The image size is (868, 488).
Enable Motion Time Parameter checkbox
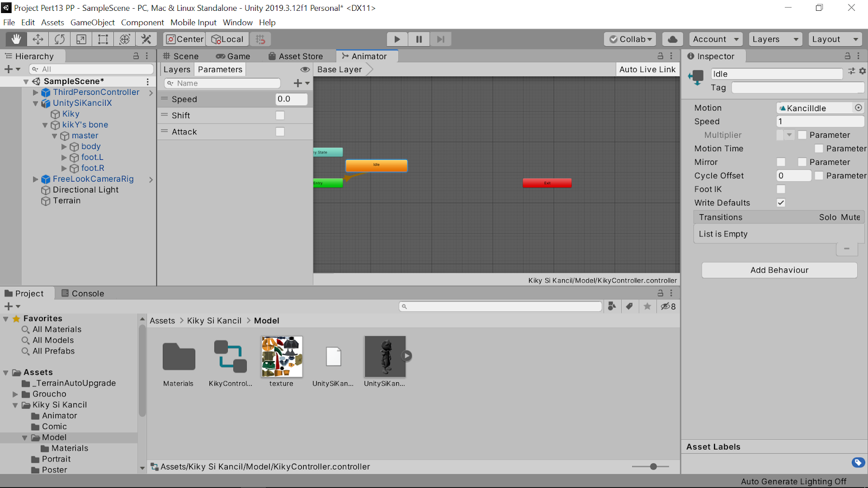click(819, 149)
